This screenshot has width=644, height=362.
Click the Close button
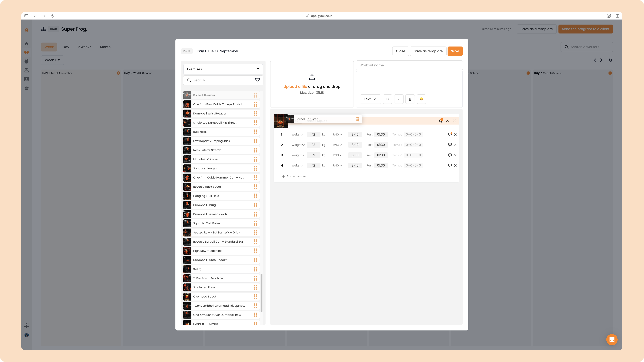point(400,51)
